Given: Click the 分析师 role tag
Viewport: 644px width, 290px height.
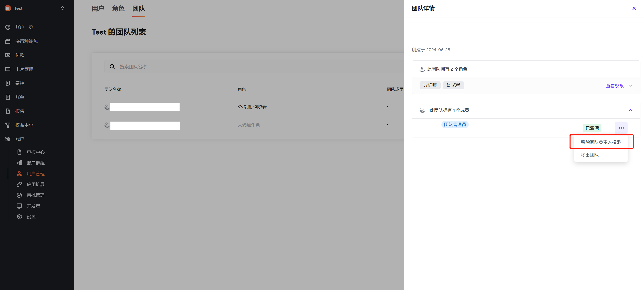Looking at the screenshot, I should point(430,85).
